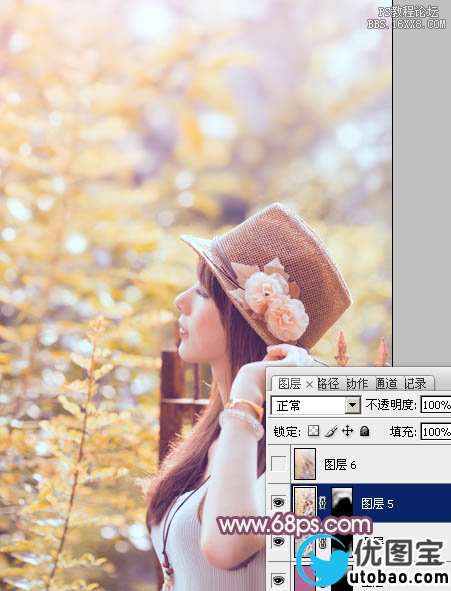Select the 图层 5 layer mask thumbnail
Screen dimensions: 451x591
[x=342, y=502]
